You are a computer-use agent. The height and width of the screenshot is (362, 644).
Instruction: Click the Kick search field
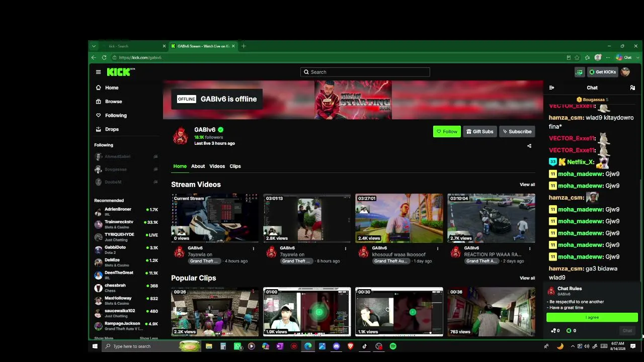point(365,72)
